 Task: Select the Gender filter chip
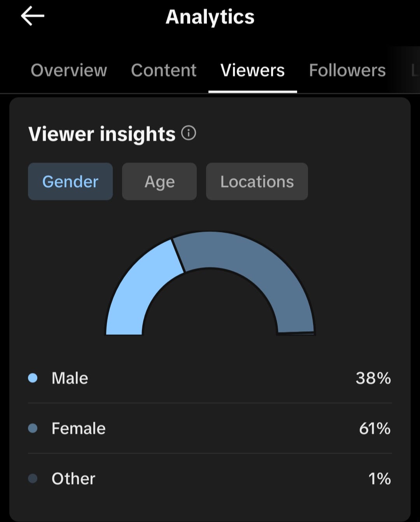(x=70, y=181)
